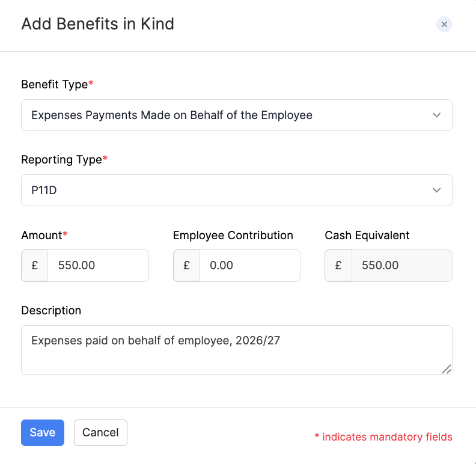Save the benefit in kind entry

[x=43, y=433]
